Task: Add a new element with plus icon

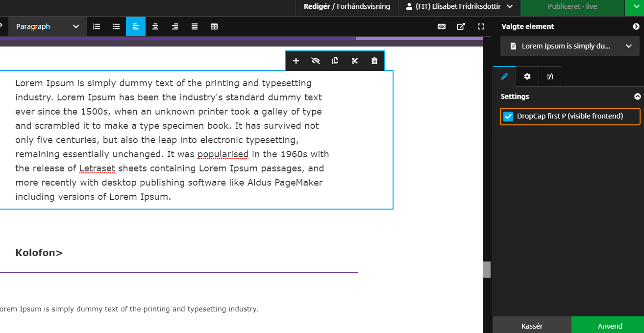Action: tap(296, 61)
